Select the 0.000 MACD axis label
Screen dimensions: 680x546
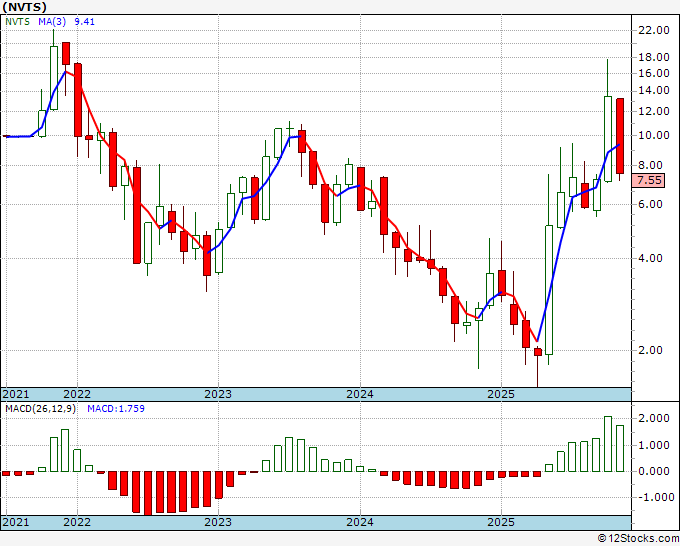[x=654, y=471]
